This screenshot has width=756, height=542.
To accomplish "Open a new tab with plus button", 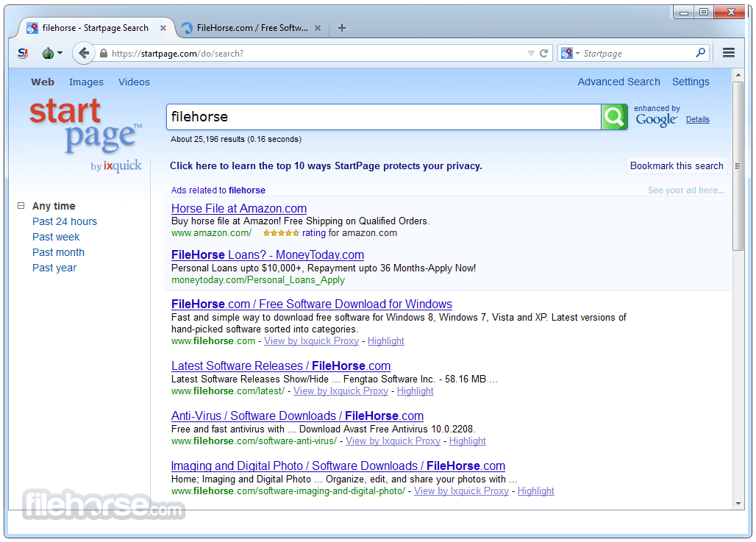I will (x=342, y=28).
